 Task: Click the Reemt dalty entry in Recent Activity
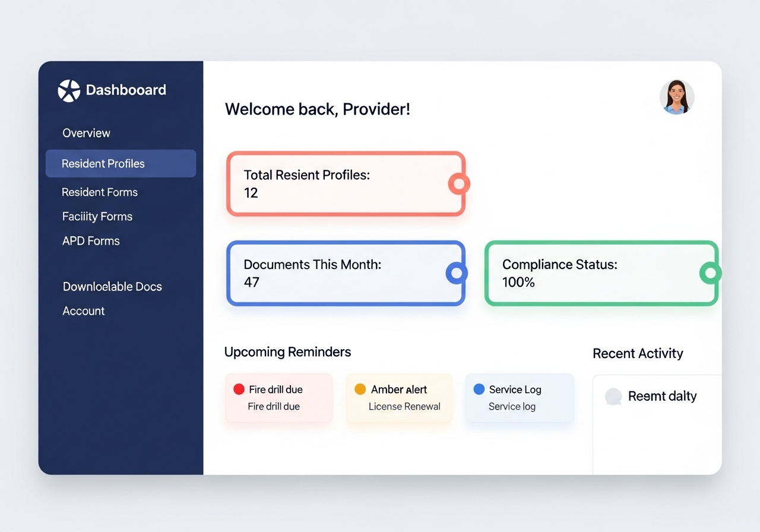662,397
